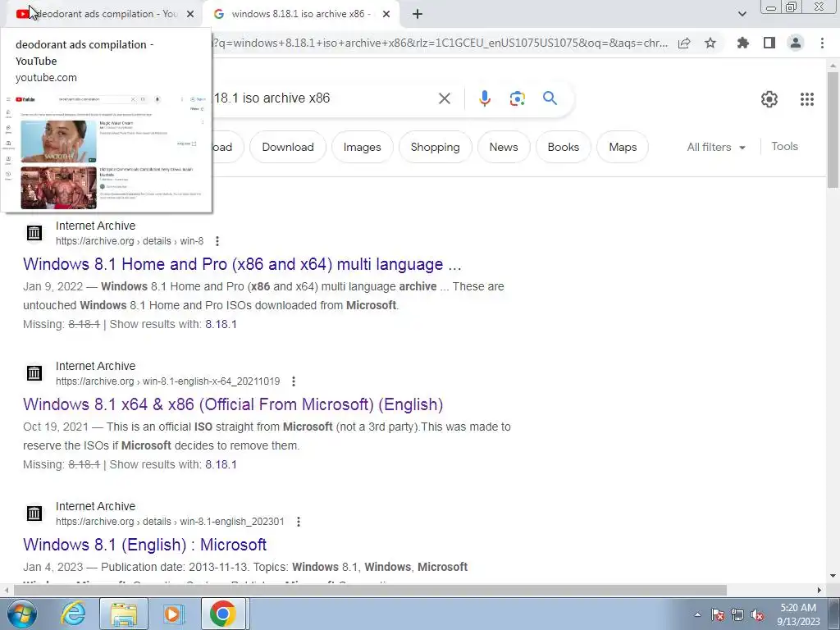
Task: Open more options for the win-8 result
Action: pyautogui.click(x=217, y=241)
